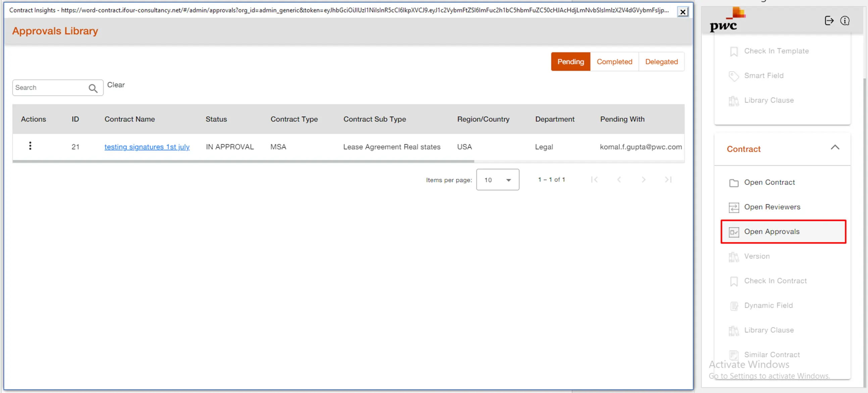Open the Items per page dropdown
The width and height of the screenshot is (868, 393).
pos(497,180)
